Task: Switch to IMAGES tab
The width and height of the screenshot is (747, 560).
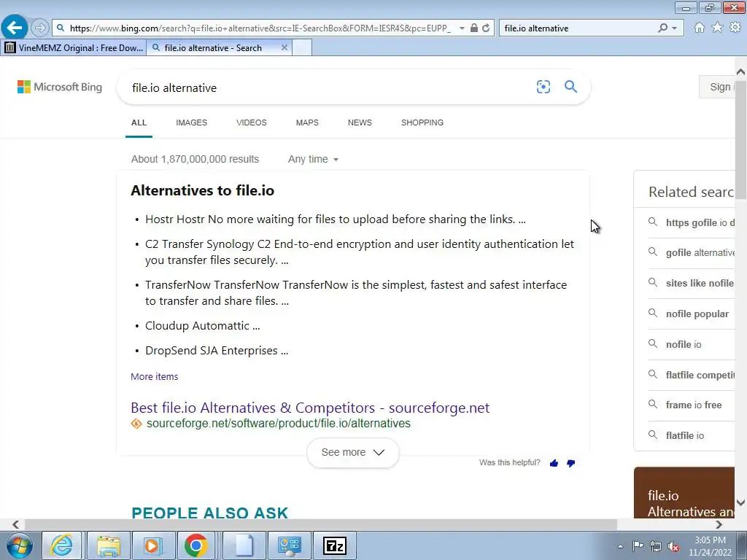Action: (192, 122)
